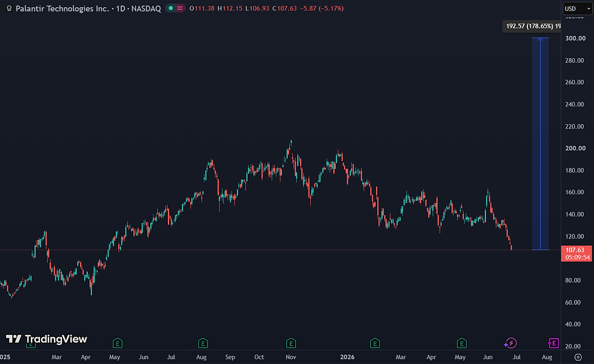Click the 300.00 price axis label
Viewport: 594px width, 364px height.
click(x=575, y=38)
